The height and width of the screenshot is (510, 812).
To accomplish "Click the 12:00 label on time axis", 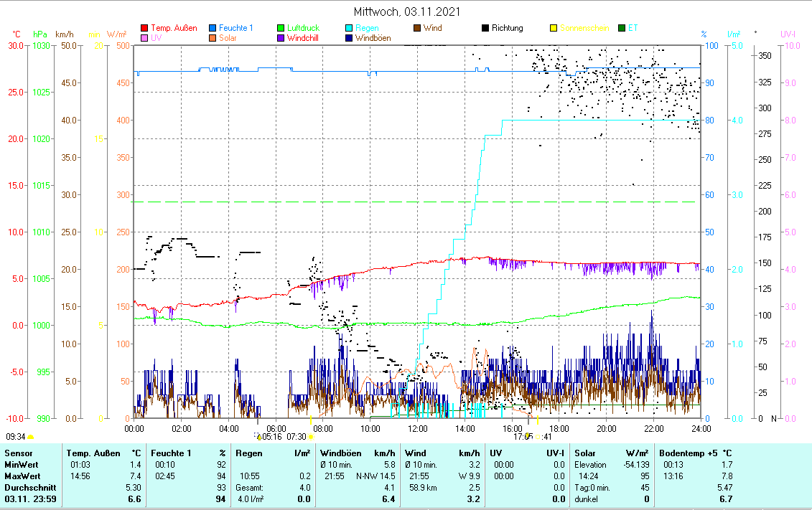I will coord(417,428).
